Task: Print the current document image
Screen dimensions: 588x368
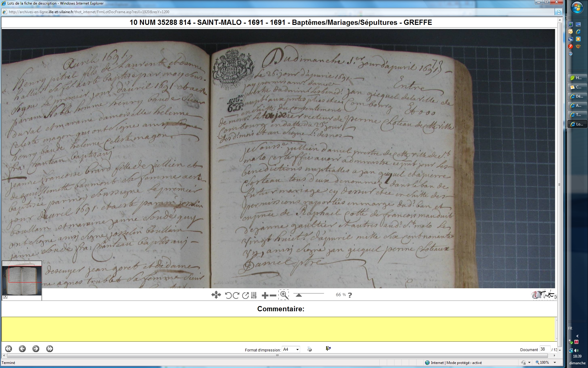Action: [310, 349]
